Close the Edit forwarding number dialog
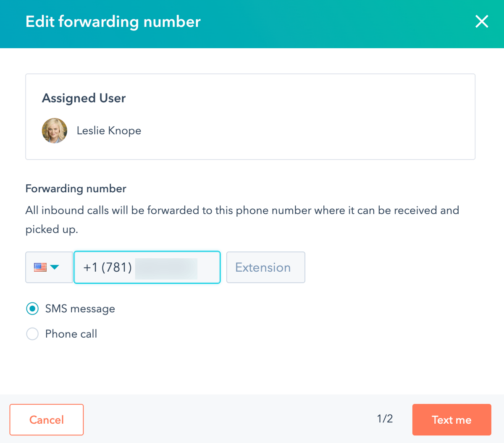Image resolution: width=504 pixels, height=443 pixels. click(x=481, y=21)
